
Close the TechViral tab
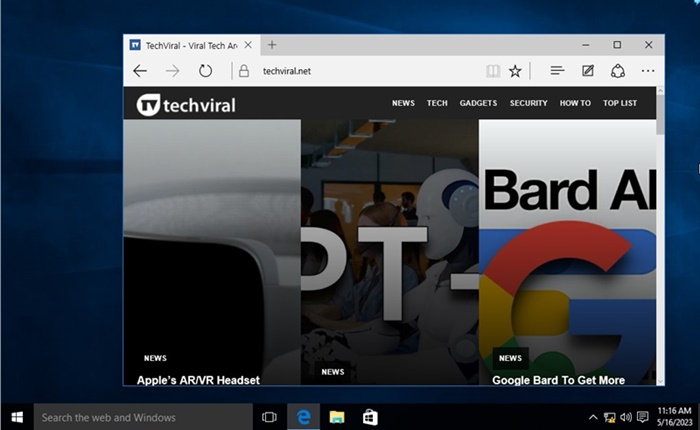point(248,45)
